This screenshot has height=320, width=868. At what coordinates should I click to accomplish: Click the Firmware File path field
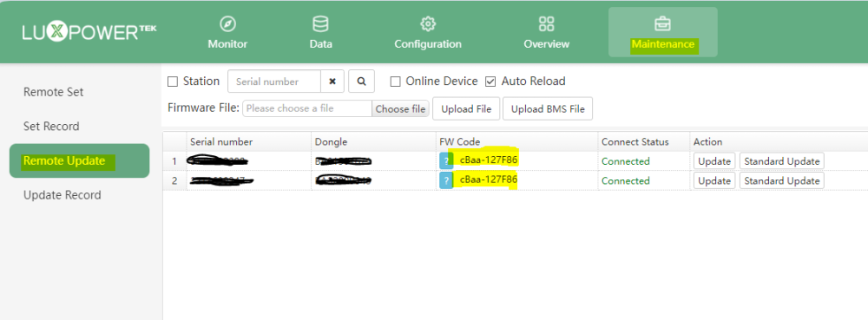[x=307, y=109]
